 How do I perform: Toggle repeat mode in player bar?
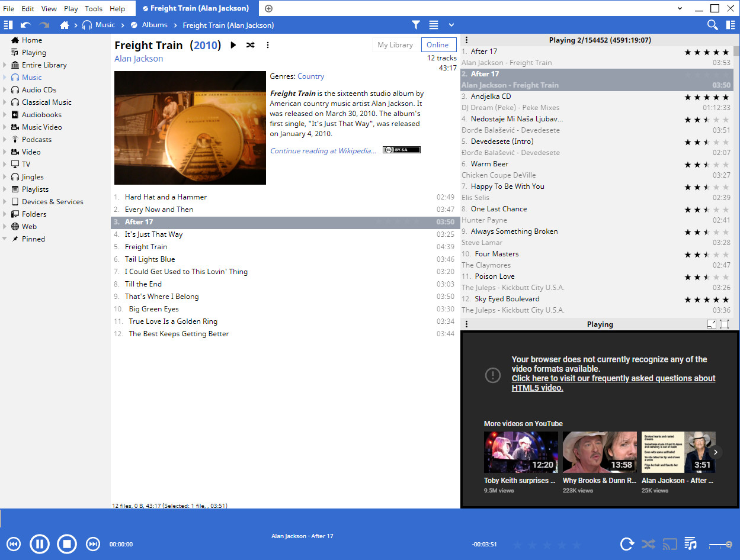click(x=627, y=543)
